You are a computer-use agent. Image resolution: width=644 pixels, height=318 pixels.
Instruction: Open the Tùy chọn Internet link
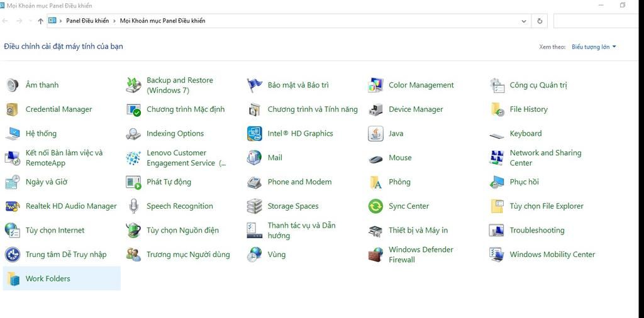pyautogui.click(x=55, y=230)
